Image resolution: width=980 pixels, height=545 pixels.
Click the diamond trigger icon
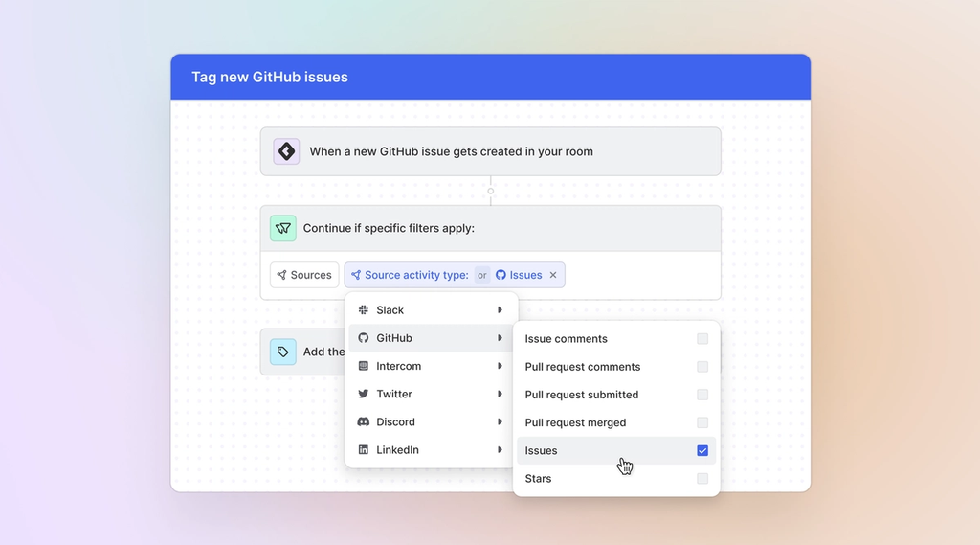click(x=286, y=151)
